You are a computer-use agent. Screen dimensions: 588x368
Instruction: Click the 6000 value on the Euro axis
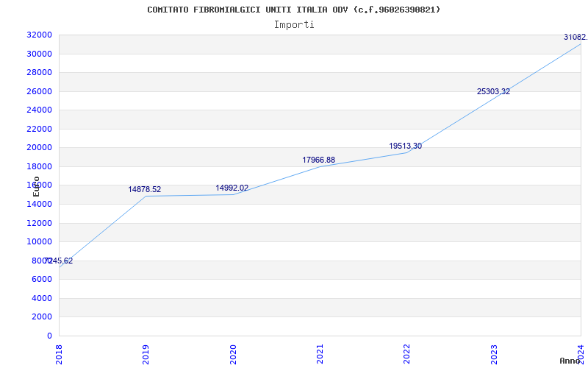pyautogui.click(x=41, y=280)
